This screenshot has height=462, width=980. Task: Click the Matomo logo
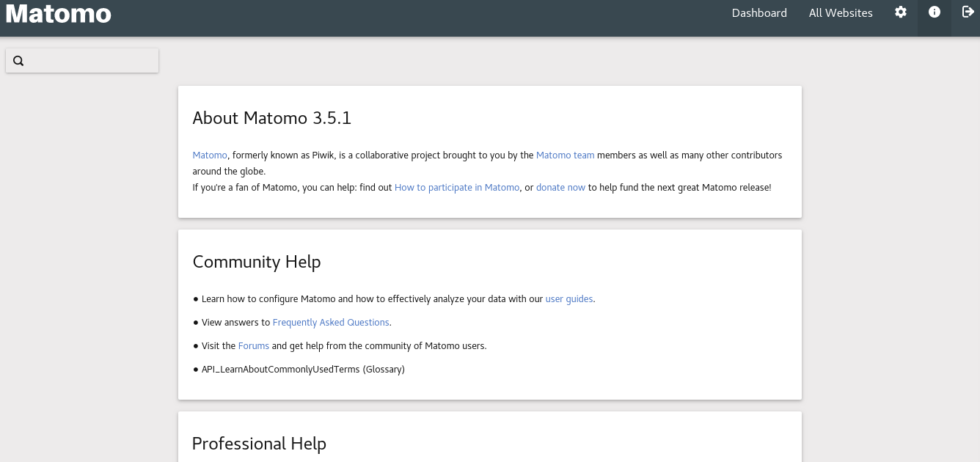pos(59,13)
